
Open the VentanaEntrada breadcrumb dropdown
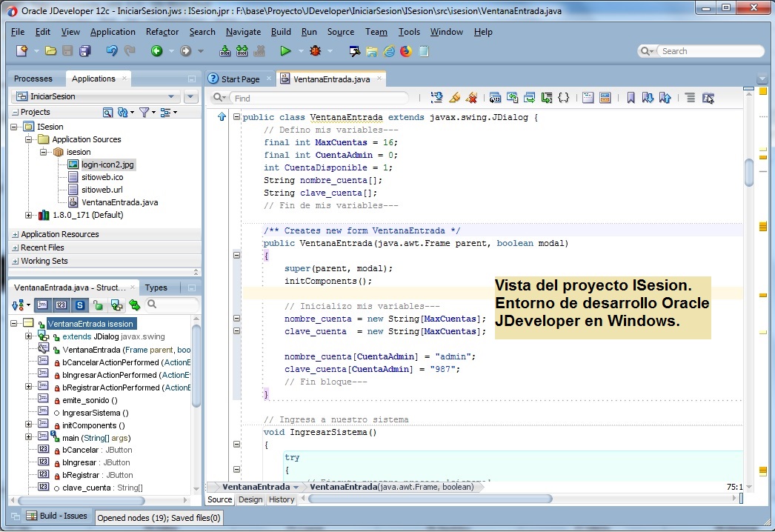tap(296, 487)
